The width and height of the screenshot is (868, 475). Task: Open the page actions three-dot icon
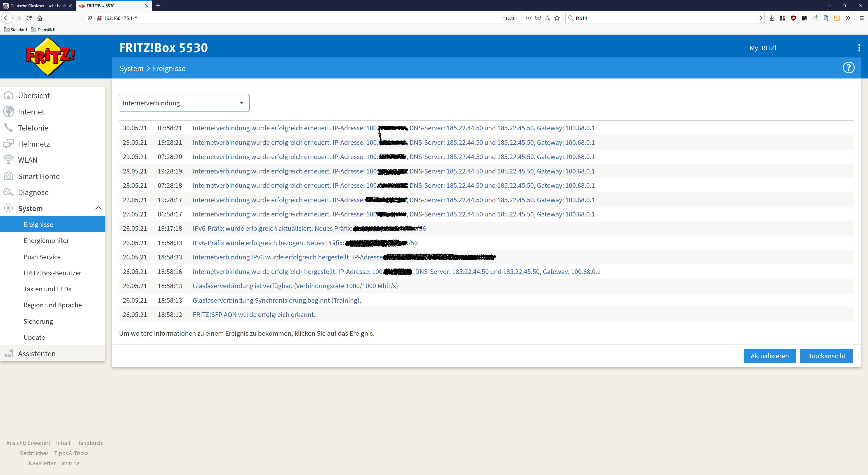(528, 18)
